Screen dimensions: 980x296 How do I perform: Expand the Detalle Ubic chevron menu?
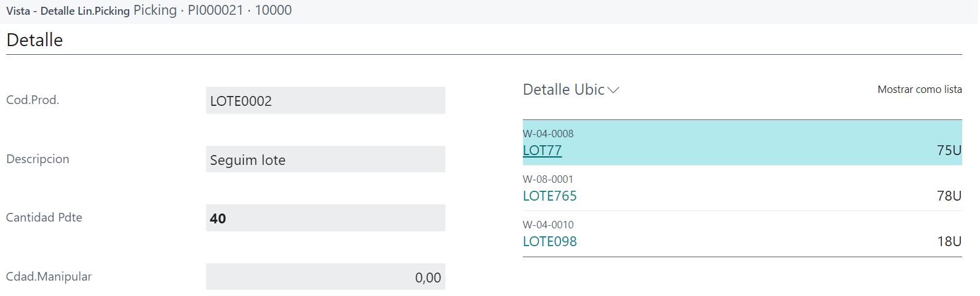[613, 90]
